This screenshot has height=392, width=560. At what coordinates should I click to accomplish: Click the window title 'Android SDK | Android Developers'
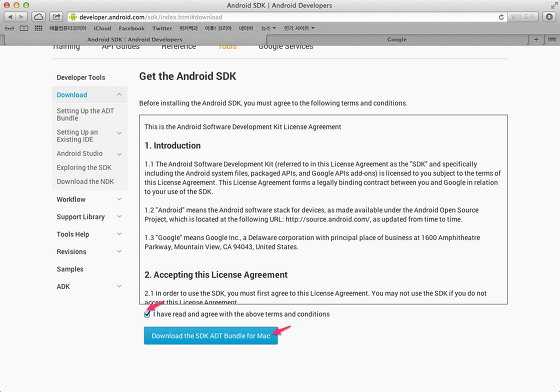click(279, 5)
